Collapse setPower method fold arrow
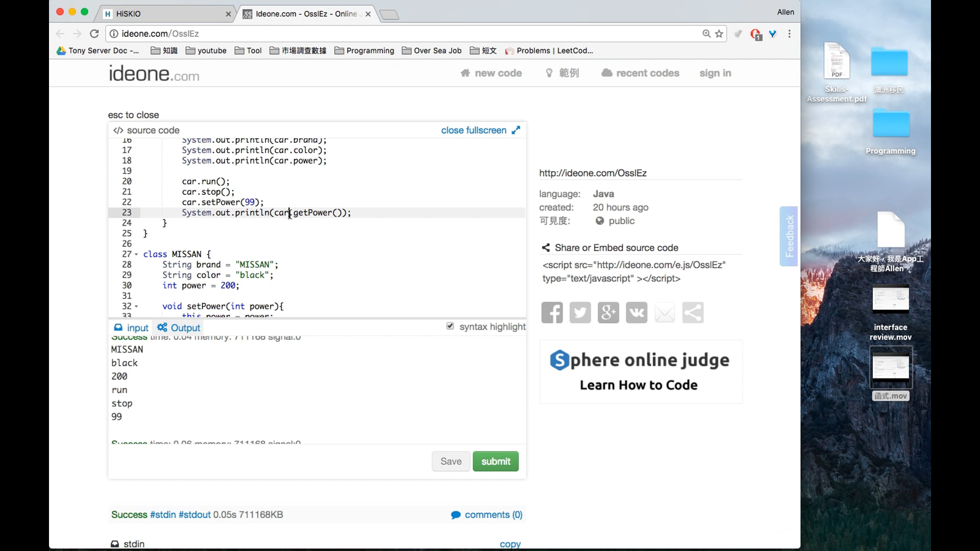The height and width of the screenshot is (551, 980). tap(136, 306)
